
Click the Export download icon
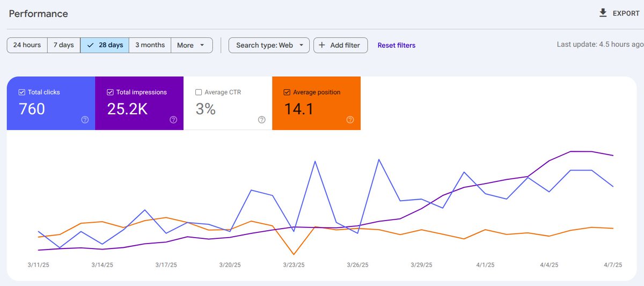coord(603,13)
